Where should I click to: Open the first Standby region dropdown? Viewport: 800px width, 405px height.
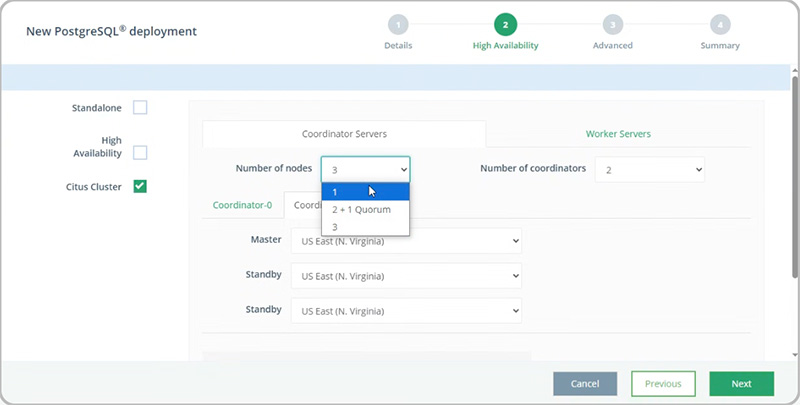[x=406, y=276]
